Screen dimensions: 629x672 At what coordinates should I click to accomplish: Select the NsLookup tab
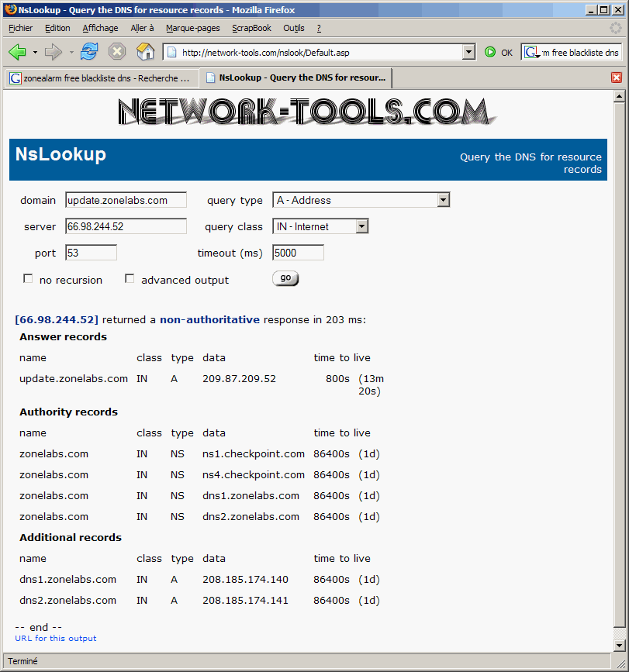point(297,78)
